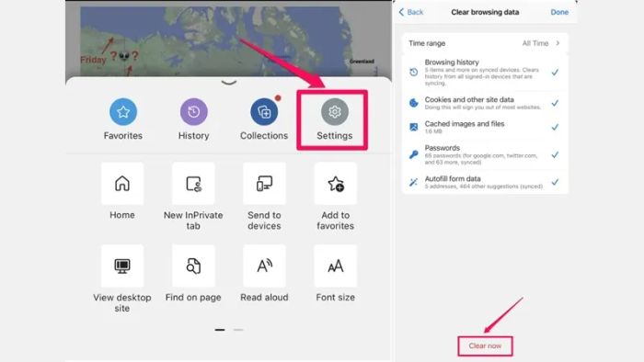The width and height of the screenshot is (644, 362).
Task: Toggle Autofill form data checkmark
Action: (x=555, y=182)
